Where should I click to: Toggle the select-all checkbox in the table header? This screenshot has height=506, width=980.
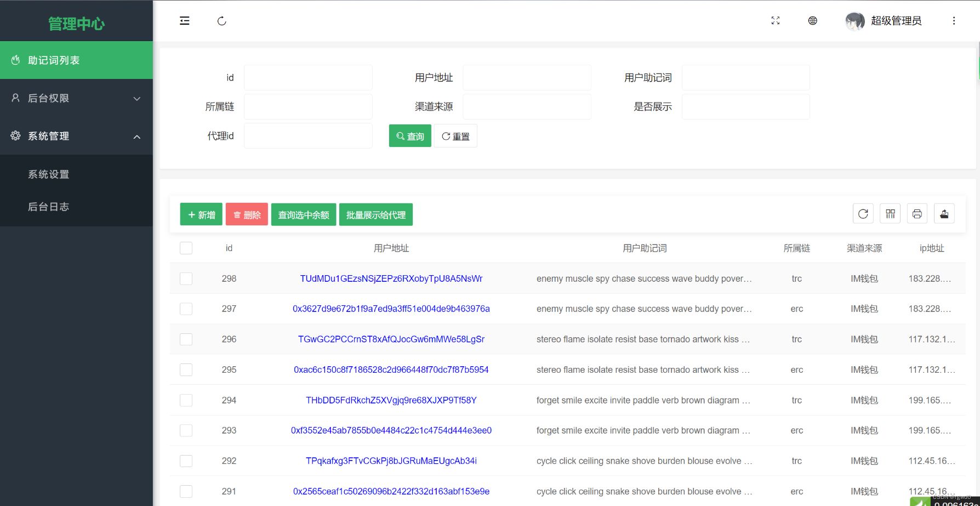coord(186,248)
